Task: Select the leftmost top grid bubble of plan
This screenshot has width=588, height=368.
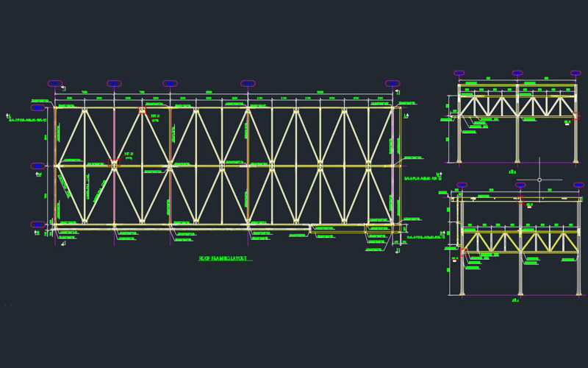Action: (55, 83)
